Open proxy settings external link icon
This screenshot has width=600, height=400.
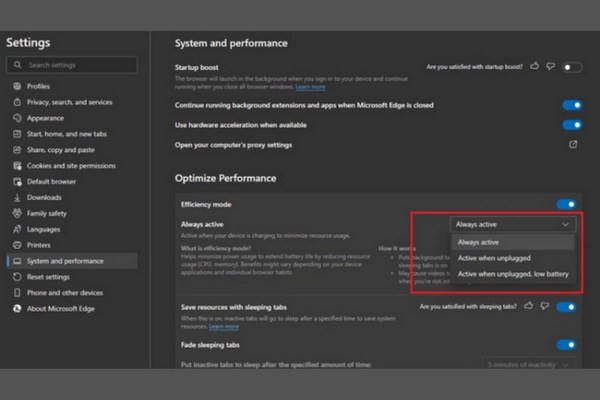pyautogui.click(x=573, y=144)
